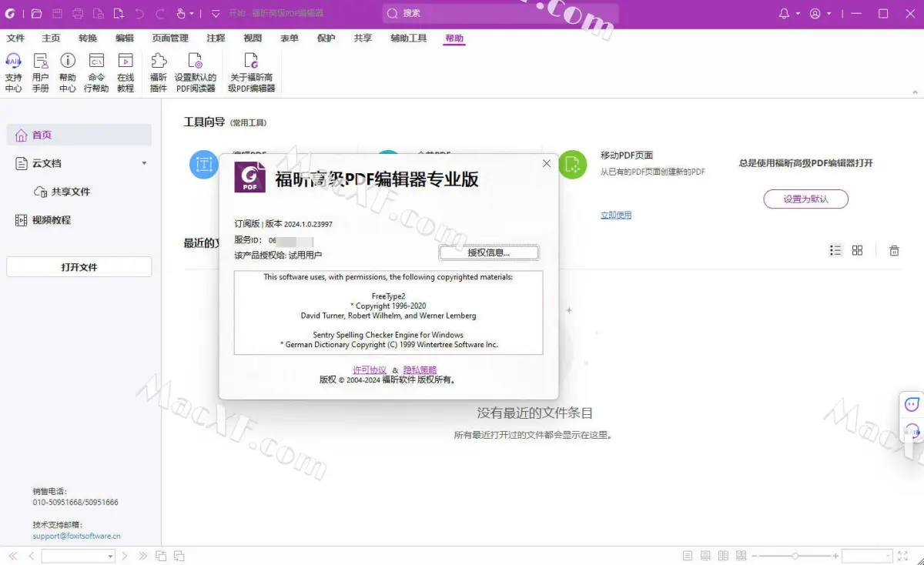The image size is (924, 565).
Task: Open customize quick access toolbar dropdown
Action: coord(216,14)
